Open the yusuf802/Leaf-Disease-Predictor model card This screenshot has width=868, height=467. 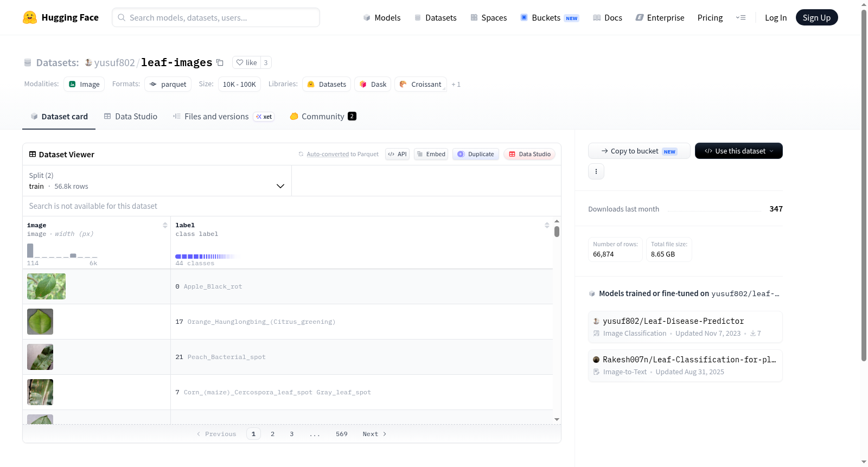click(685, 327)
